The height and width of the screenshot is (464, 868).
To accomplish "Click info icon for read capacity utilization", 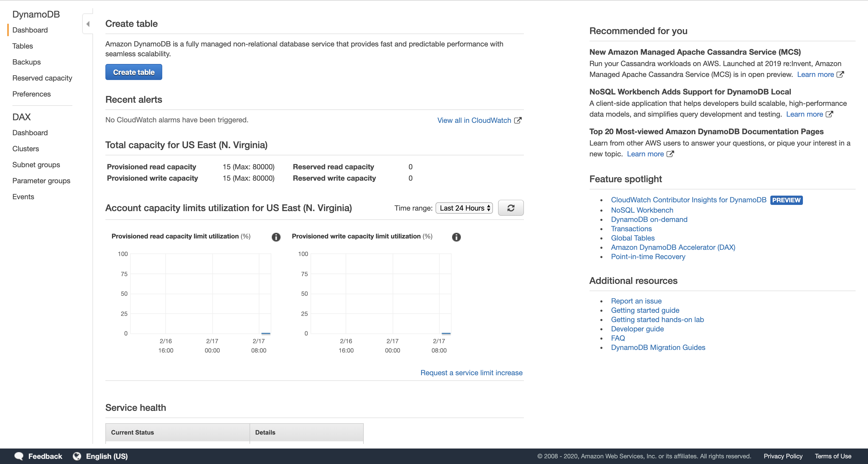I will 276,237.
